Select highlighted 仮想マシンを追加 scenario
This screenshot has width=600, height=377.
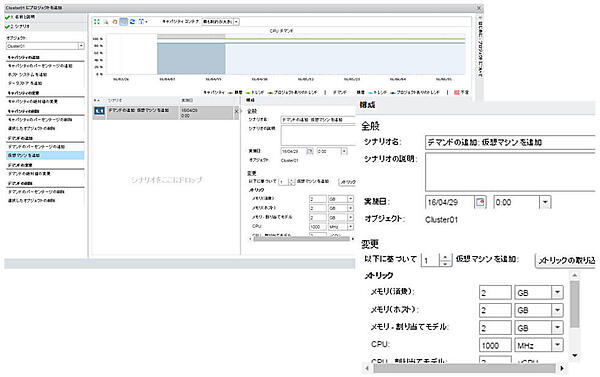tap(45, 155)
